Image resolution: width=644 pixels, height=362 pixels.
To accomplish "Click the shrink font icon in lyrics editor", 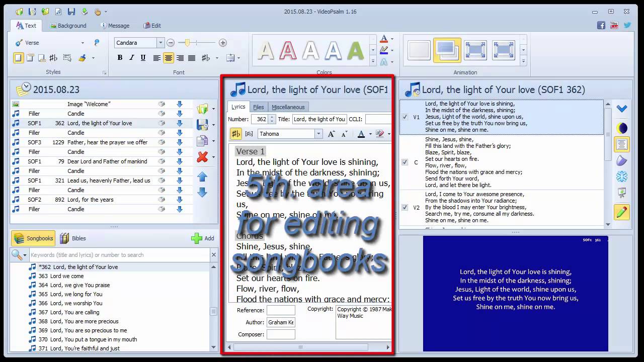I will pyautogui.click(x=344, y=134).
